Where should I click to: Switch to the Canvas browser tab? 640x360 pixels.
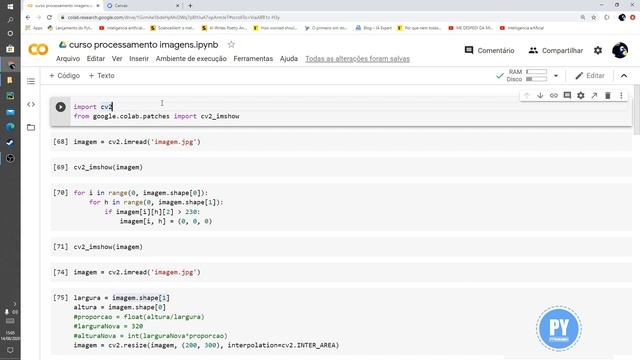(x=143, y=6)
